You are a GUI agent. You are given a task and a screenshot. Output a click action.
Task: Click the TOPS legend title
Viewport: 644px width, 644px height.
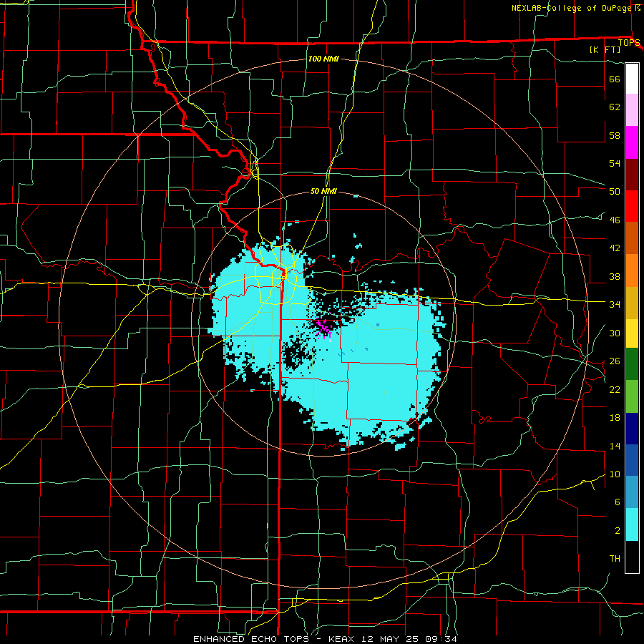[x=629, y=42]
